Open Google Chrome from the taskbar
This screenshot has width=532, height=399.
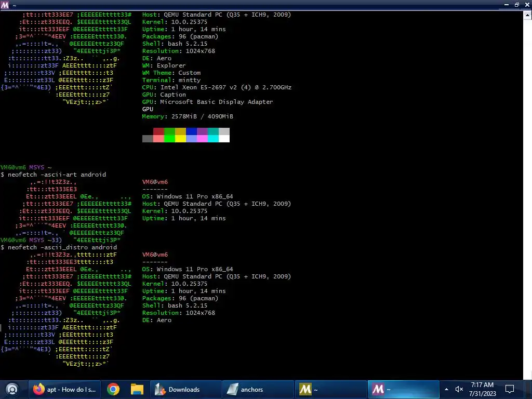[x=113, y=389]
